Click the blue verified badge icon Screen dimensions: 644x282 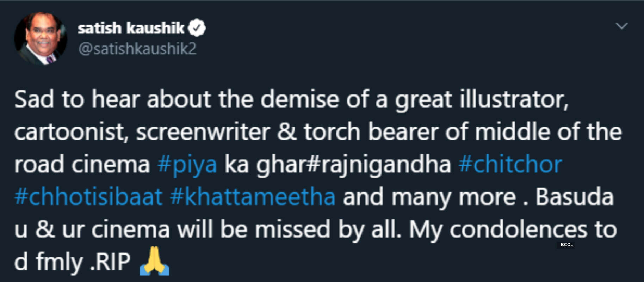coord(197,28)
